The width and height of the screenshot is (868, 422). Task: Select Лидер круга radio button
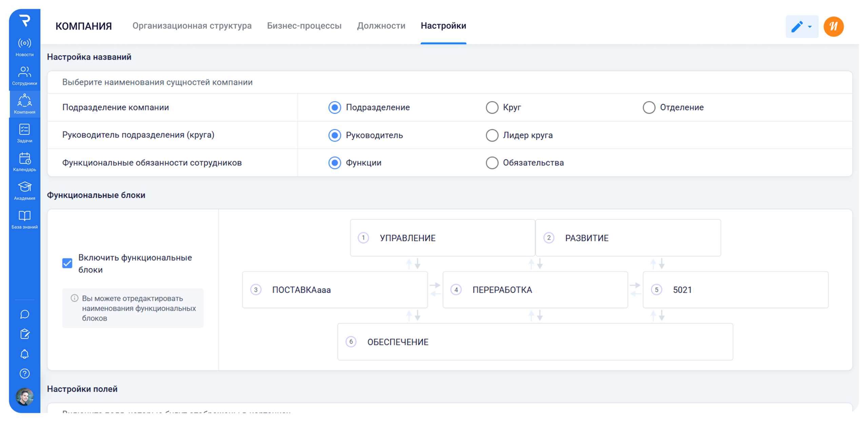492,135
